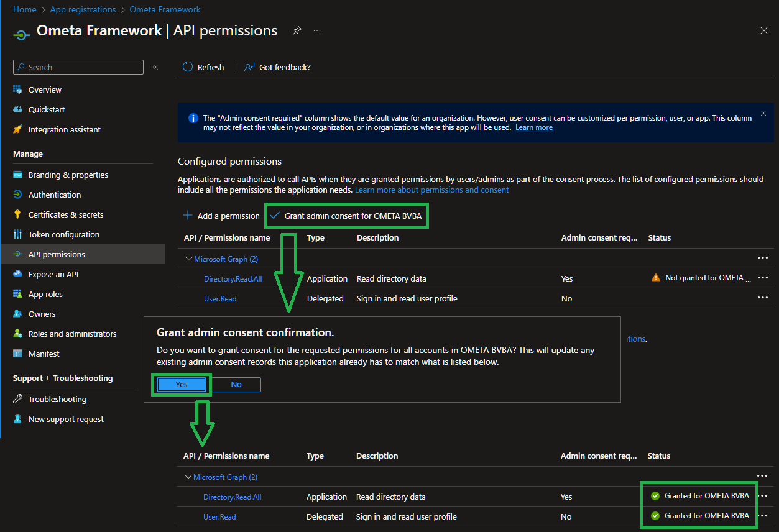Open lower Directory.Read.All permission
Image resolution: width=779 pixels, height=532 pixels.
[x=233, y=497]
